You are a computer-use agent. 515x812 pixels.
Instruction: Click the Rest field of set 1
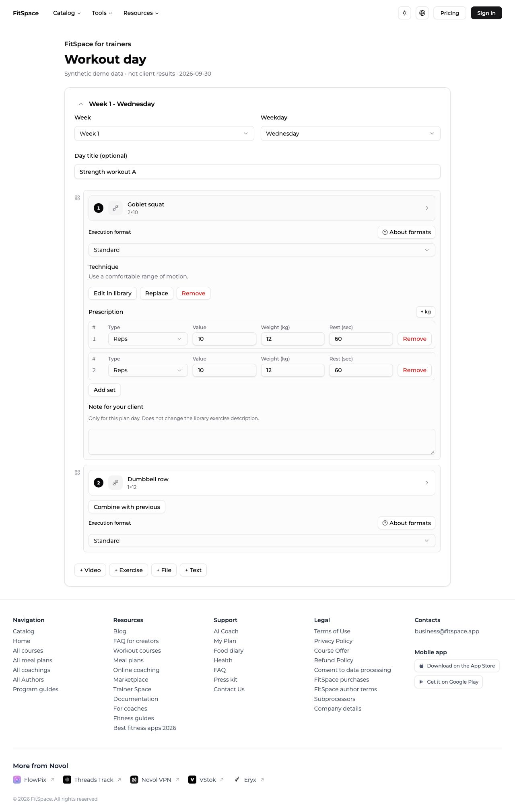[x=361, y=339]
